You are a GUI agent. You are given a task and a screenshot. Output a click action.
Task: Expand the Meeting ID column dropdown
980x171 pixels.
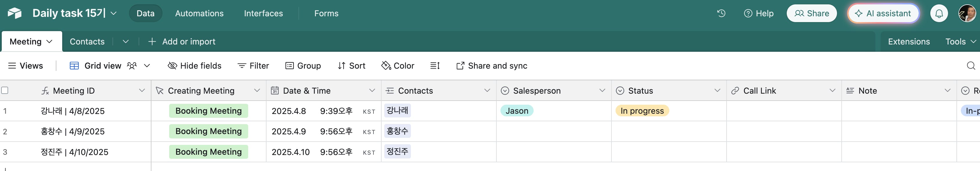tap(142, 90)
